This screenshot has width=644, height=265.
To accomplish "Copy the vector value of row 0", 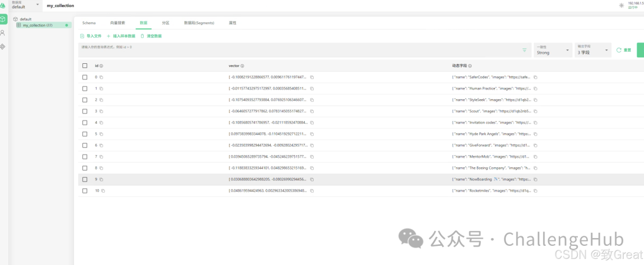I will 312,77.
